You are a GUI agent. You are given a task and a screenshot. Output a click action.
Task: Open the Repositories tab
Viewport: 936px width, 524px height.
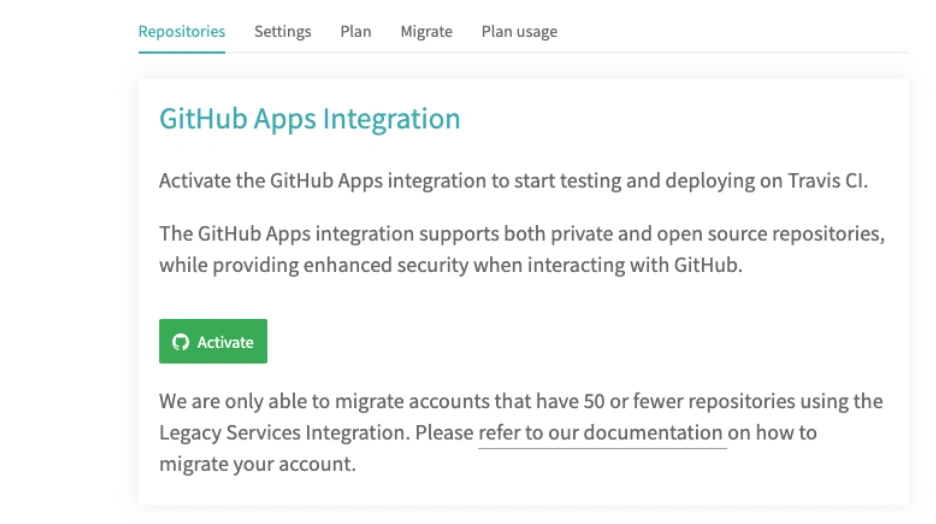[x=181, y=32]
